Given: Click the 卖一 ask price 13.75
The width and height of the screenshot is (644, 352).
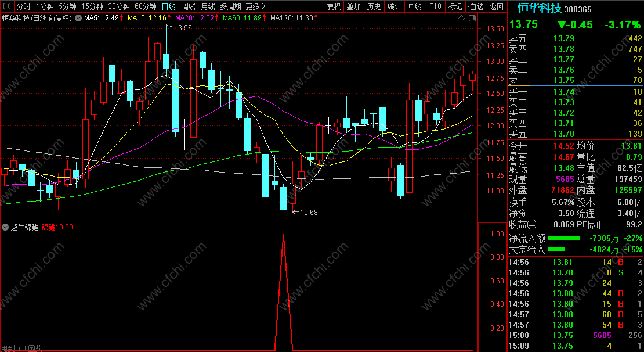Looking at the screenshot, I should coord(564,80).
